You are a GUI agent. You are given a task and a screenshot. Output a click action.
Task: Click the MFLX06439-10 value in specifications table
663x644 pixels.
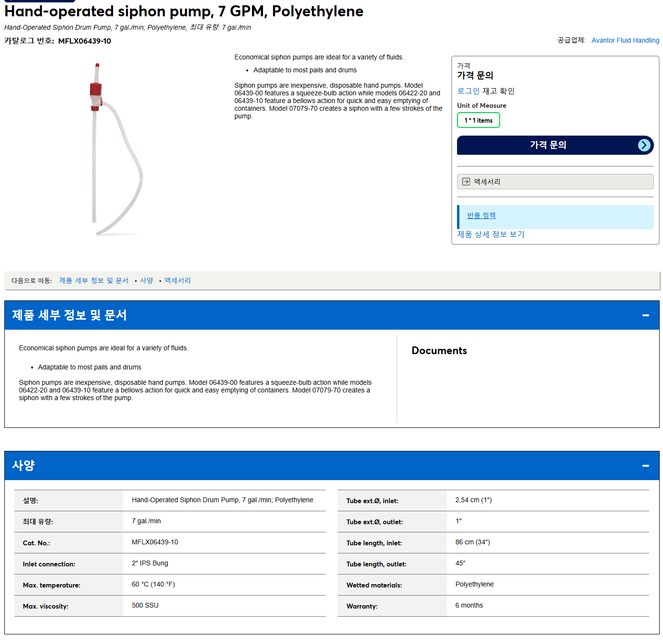pos(155,542)
